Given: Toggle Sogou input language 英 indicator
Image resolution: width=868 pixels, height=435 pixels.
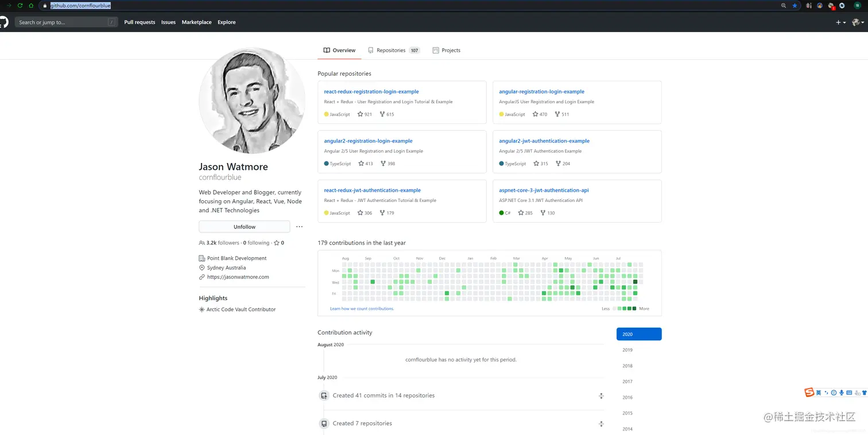Looking at the screenshot, I should click(819, 393).
